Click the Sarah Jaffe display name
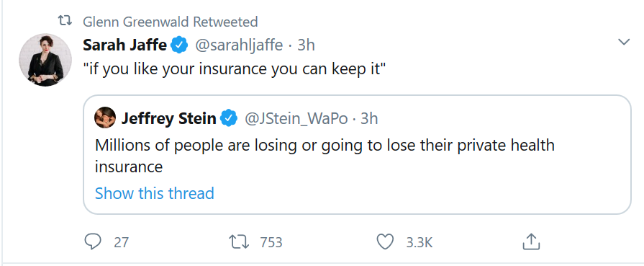Screen dimensions: 644x266 click(x=124, y=45)
